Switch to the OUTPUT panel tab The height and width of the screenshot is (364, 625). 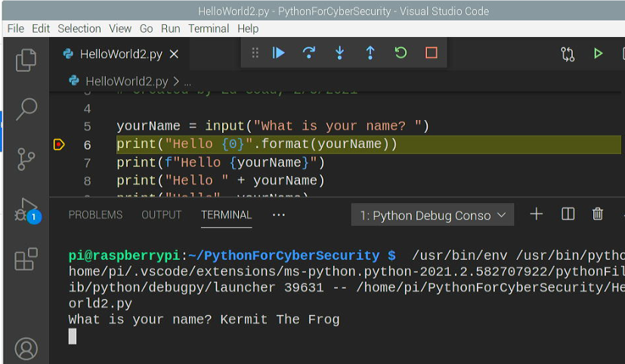coord(162,215)
